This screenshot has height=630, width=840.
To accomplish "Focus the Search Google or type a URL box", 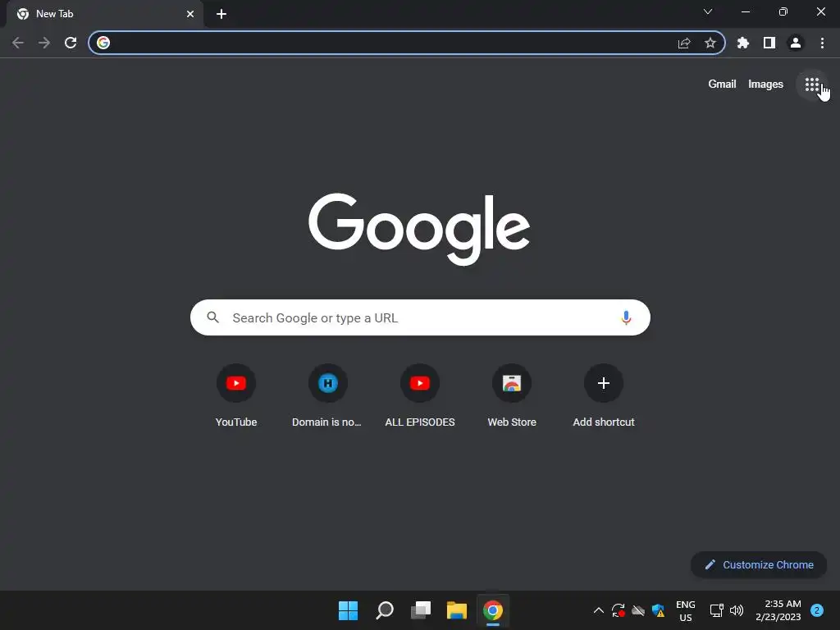I will pyautogui.click(x=420, y=317).
